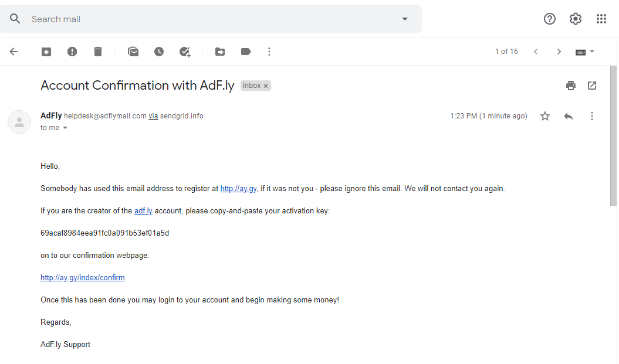
Task: Reply to the AdFly email
Action: [568, 116]
